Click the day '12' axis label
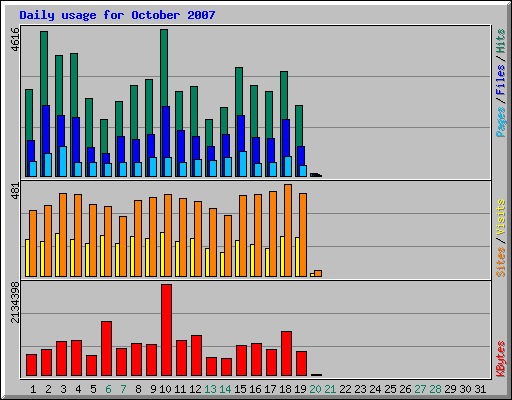 click(x=195, y=389)
